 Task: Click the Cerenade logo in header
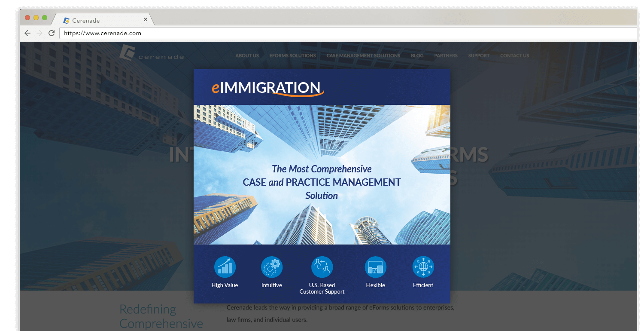coord(152,54)
